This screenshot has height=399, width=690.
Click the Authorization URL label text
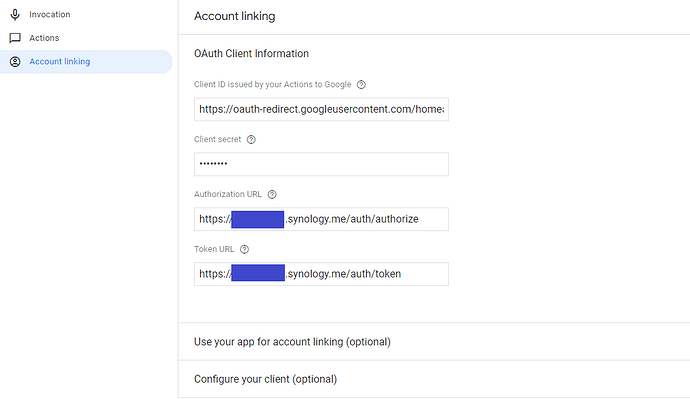click(x=228, y=194)
